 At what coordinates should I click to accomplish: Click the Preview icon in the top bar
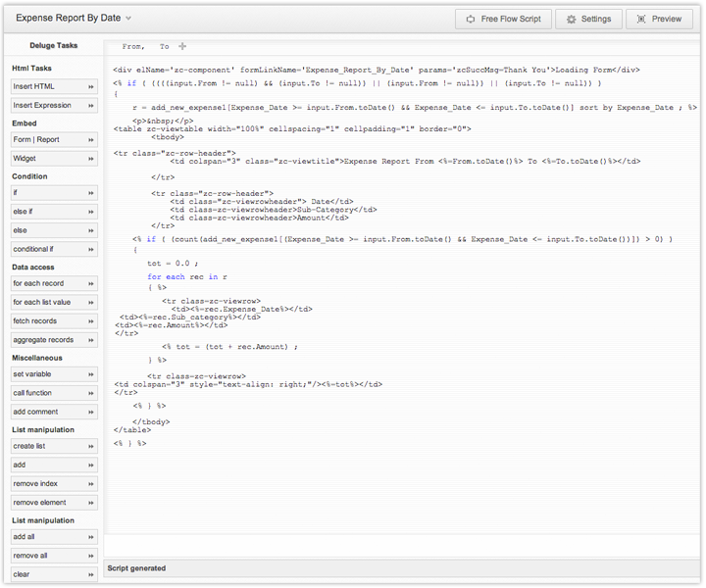click(643, 19)
